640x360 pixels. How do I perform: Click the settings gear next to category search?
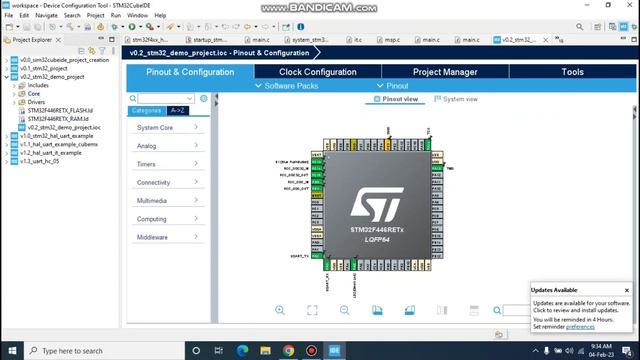(x=204, y=98)
